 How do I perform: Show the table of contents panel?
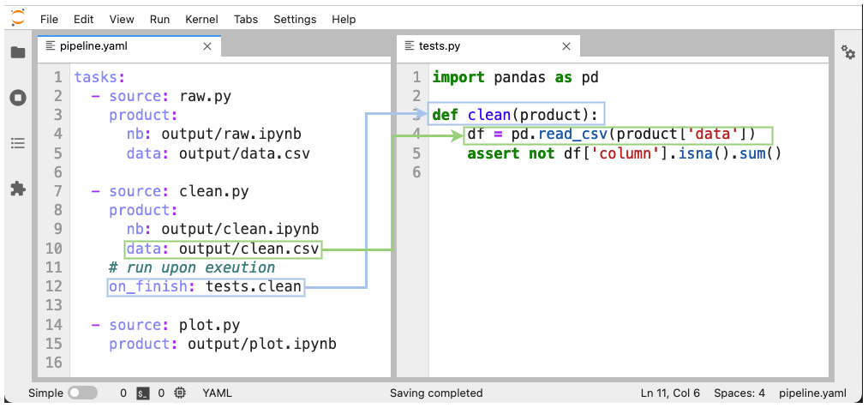(18, 143)
